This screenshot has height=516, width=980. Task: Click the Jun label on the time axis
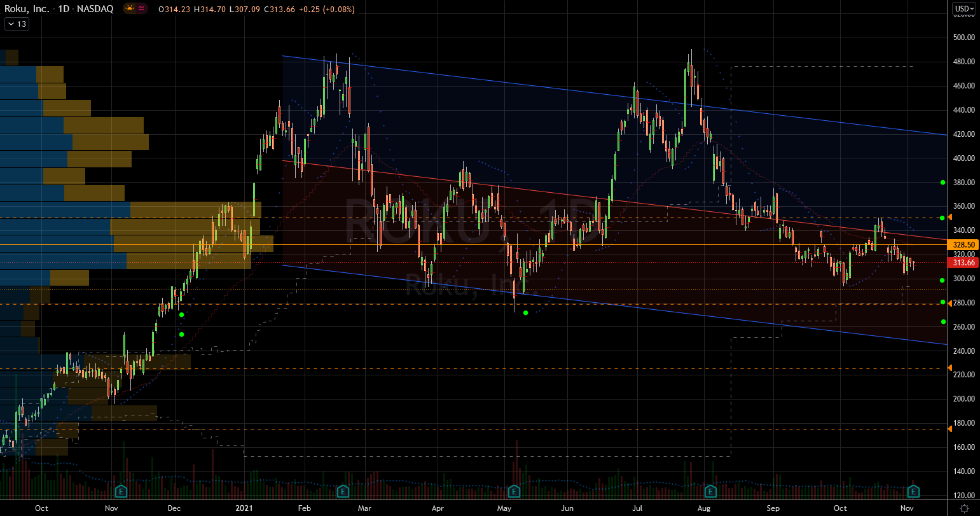568,508
